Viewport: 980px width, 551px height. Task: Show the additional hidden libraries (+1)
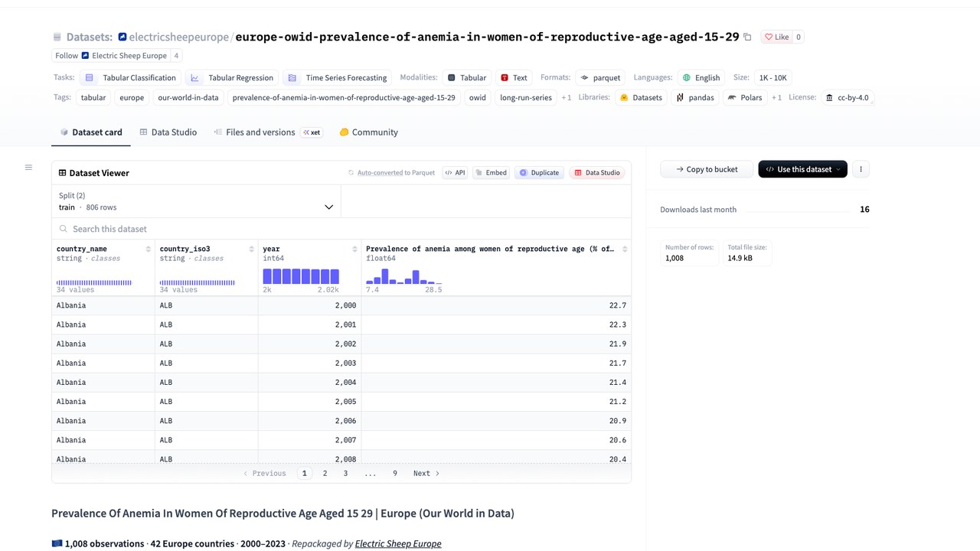(x=776, y=98)
